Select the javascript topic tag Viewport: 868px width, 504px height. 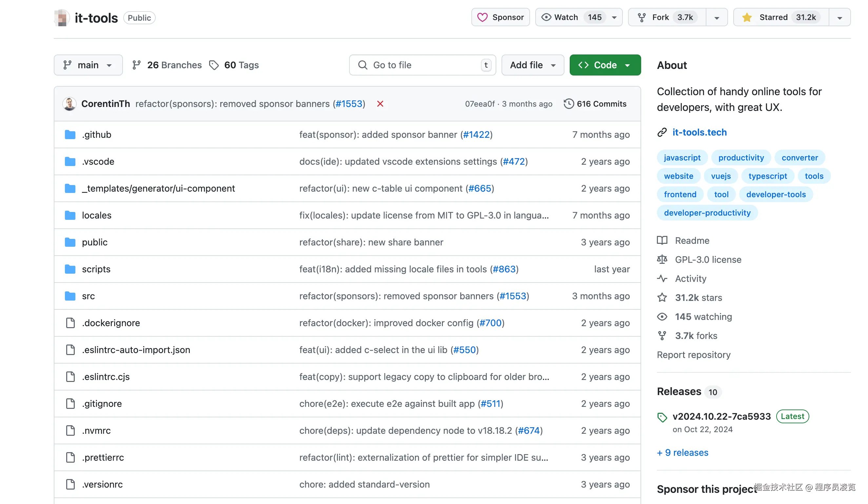pos(682,157)
